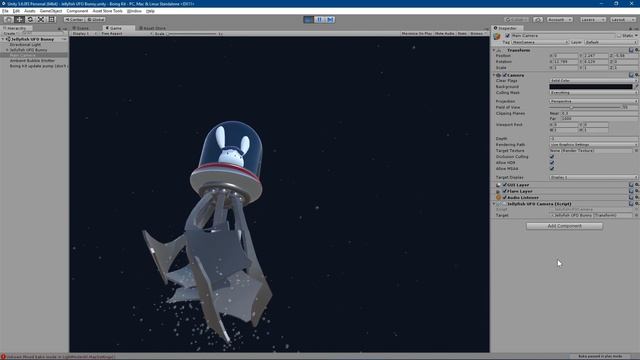Toggle the Flare Layer enabled checkbox
Screen dimensions: 640x360
pos(505,191)
